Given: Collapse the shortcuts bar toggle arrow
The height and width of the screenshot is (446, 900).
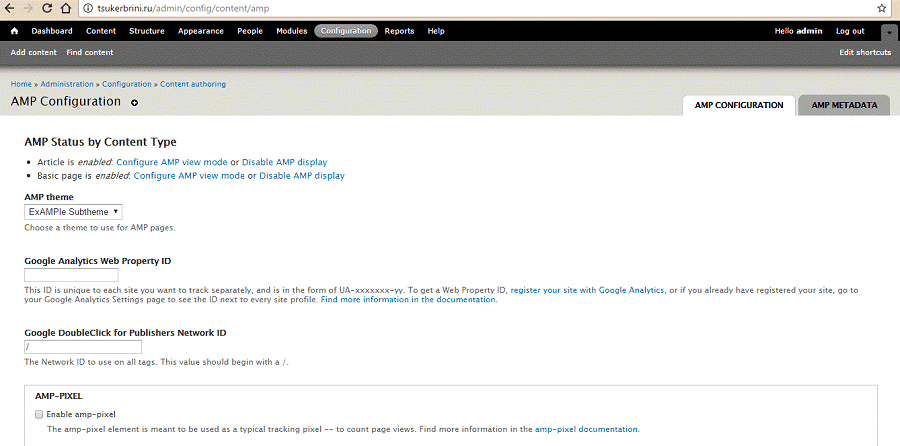Looking at the screenshot, I should click(x=889, y=33).
